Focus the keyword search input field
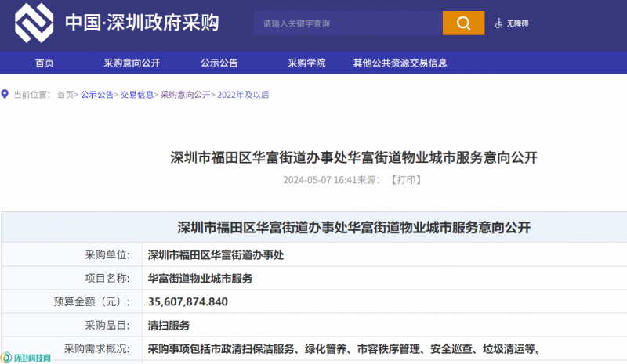Viewport: 627px width, 364px height. click(x=348, y=23)
